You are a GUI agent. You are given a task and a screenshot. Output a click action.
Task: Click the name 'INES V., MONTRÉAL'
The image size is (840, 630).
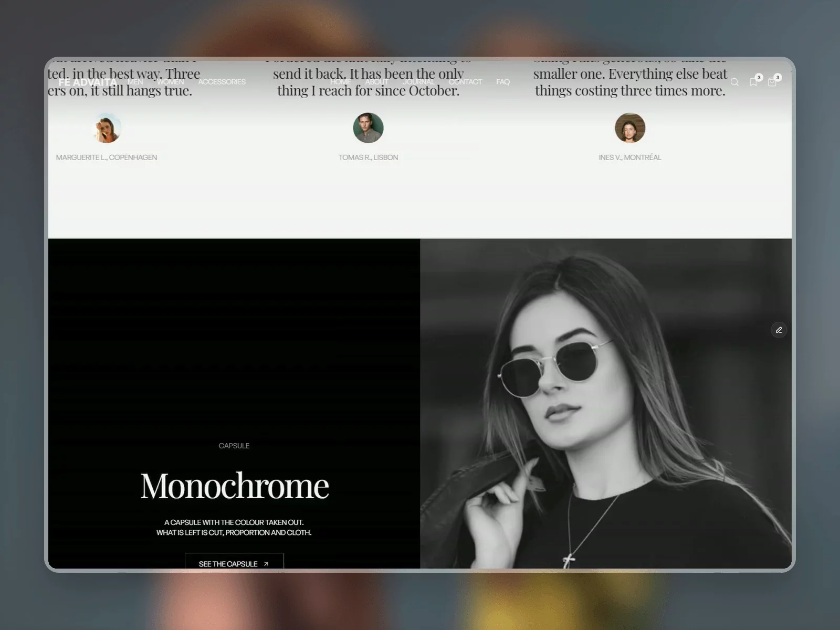pos(630,157)
